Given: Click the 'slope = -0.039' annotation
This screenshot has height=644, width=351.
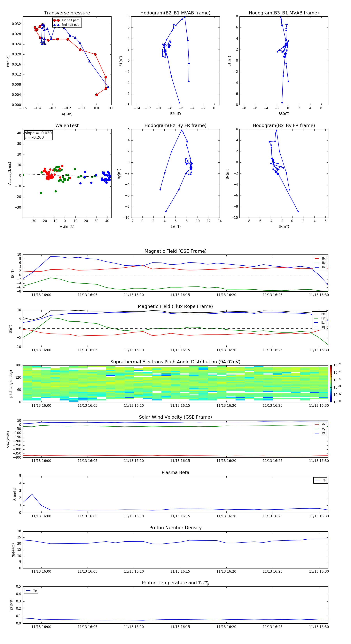Looking at the screenshot, I should (38, 133).
